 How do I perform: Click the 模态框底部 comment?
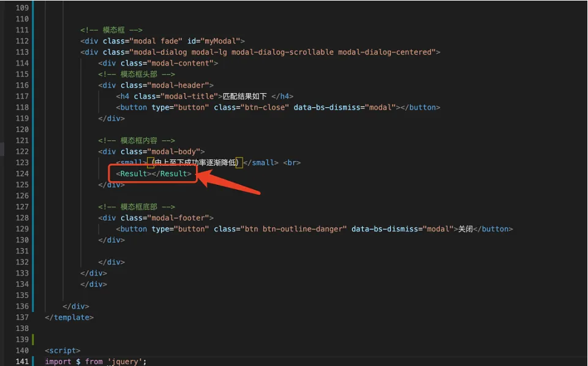click(x=137, y=207)
